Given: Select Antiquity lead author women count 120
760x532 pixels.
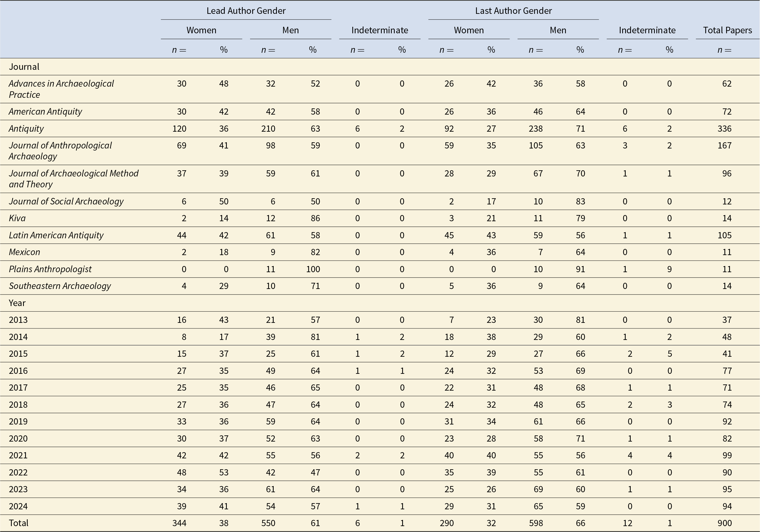Looking at the screenshot, I should coord(179,128).
